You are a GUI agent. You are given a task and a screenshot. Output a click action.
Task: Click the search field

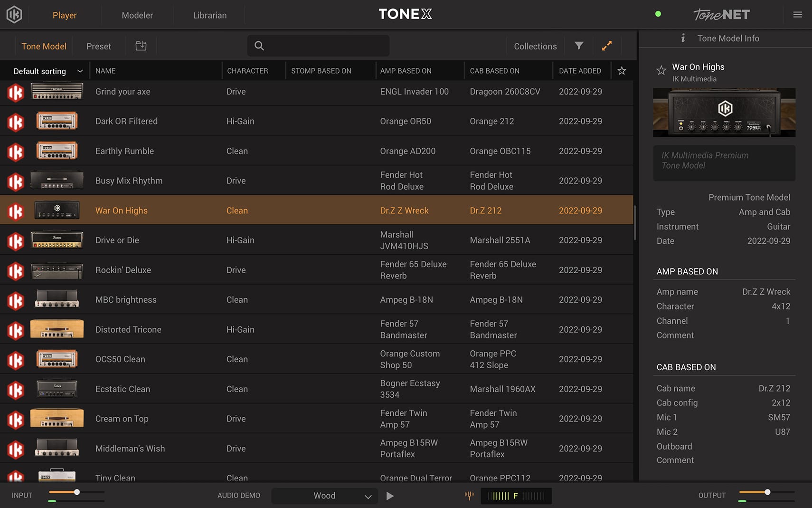click(318, 46)
